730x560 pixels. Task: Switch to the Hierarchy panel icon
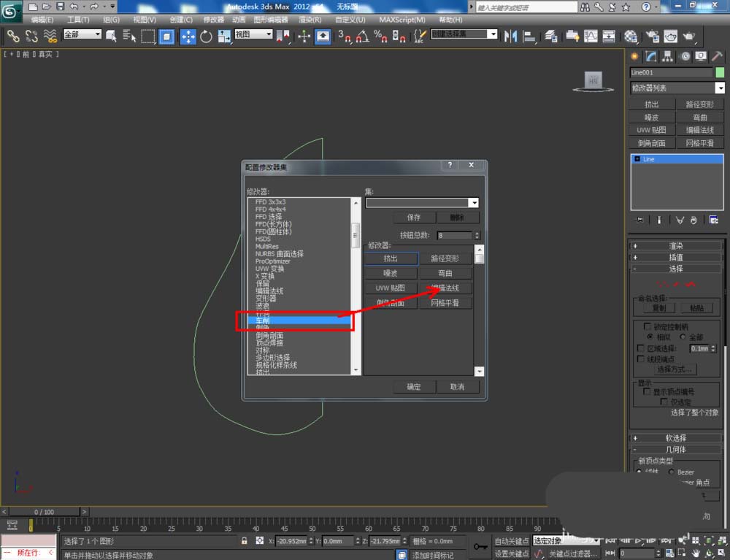(x=668, y=56)
